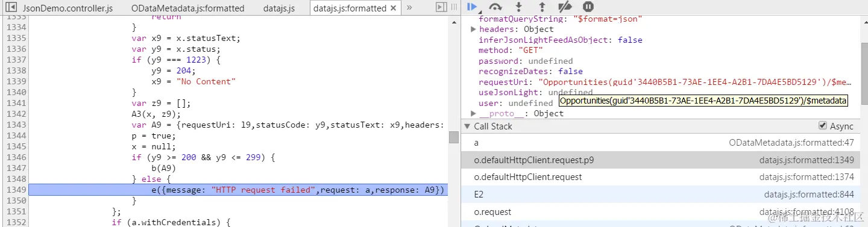
Task: Step over next function call
Action: pyautogui.click(x=496, y=7)
